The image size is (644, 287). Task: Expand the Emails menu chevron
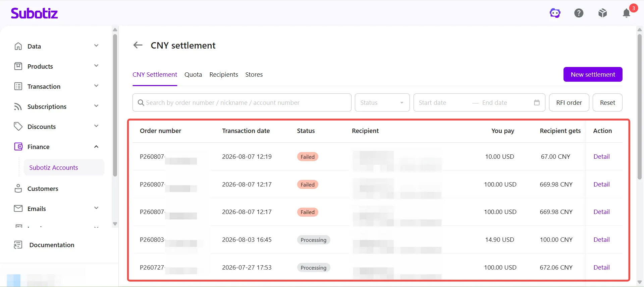pyautogui.click(x=96, y=208)
